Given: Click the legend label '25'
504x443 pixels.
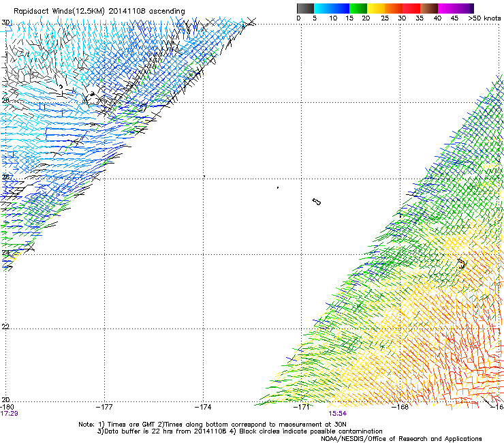Looking at the screenshot, I should coord(385,18).
